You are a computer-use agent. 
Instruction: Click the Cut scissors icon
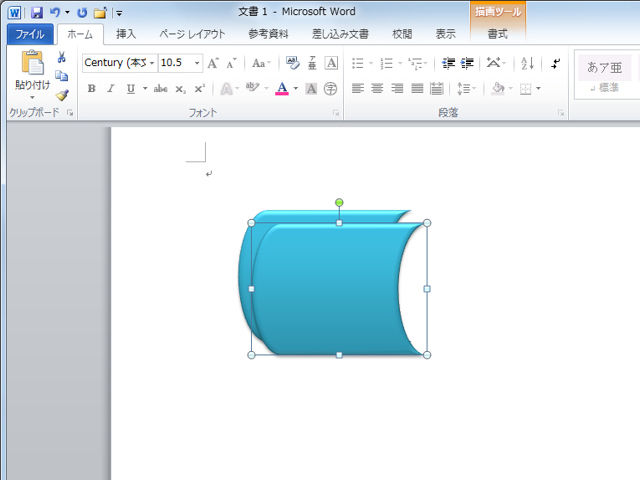(x=62, y=57)
